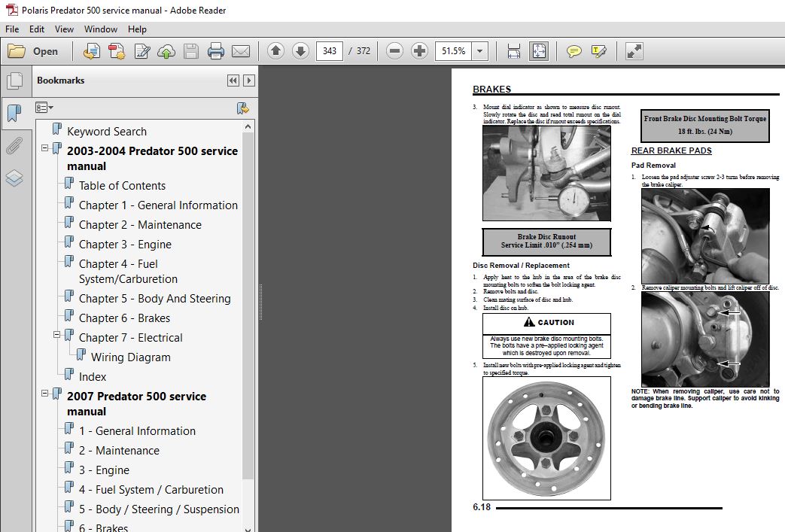The width and height of the screenshot is (785, 532).
Task: Open the Page Thumbnails panel
Action: tap(14, 81)
